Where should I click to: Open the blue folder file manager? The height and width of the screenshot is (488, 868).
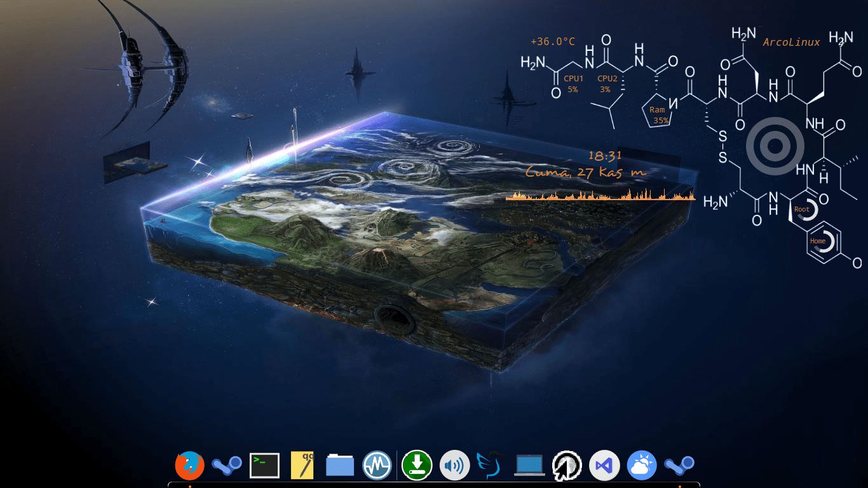pos(340,466)
